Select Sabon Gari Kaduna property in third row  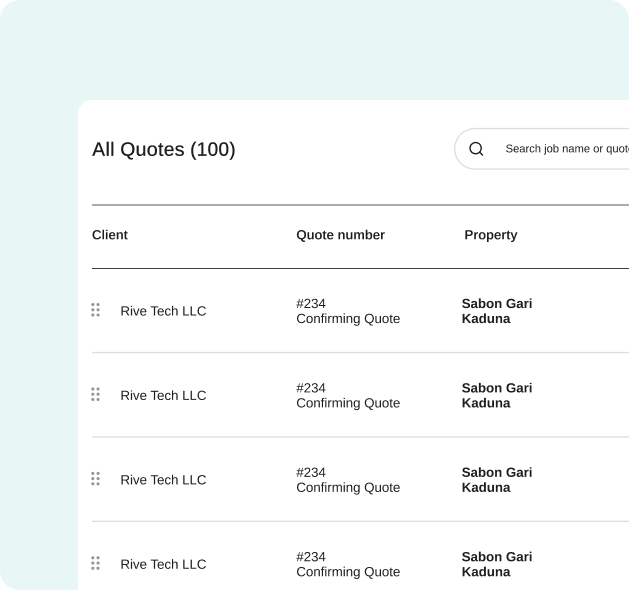(496, 480)
